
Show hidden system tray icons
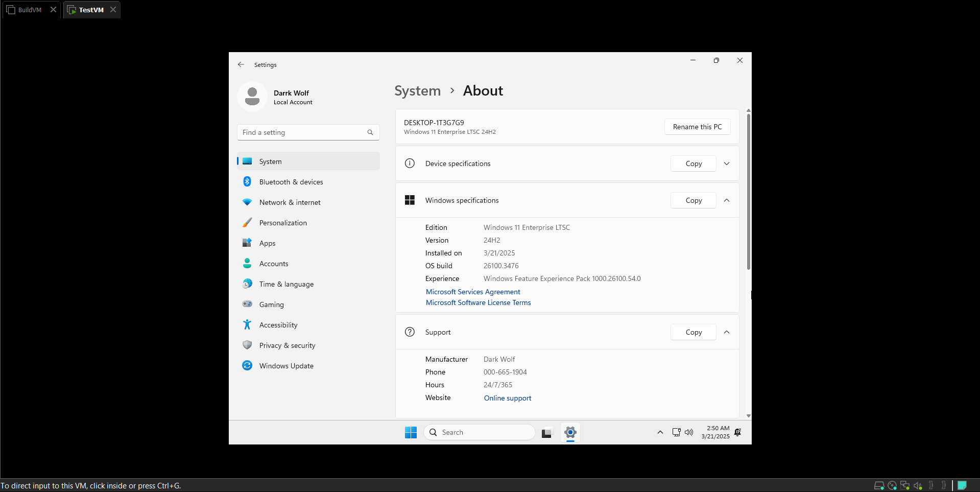(660, 432)
